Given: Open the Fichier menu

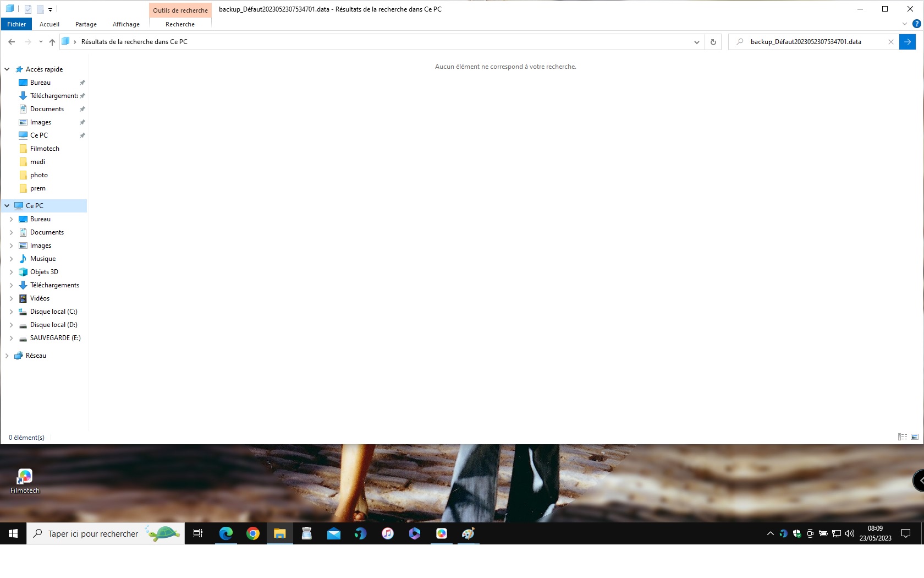Looking at the screenshot, I should click(16, 24).
